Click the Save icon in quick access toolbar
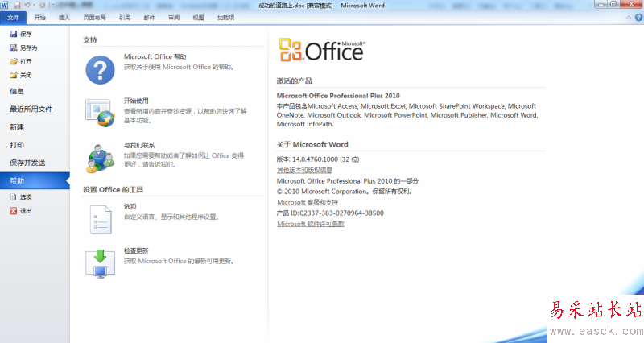 tap(17, 6)
